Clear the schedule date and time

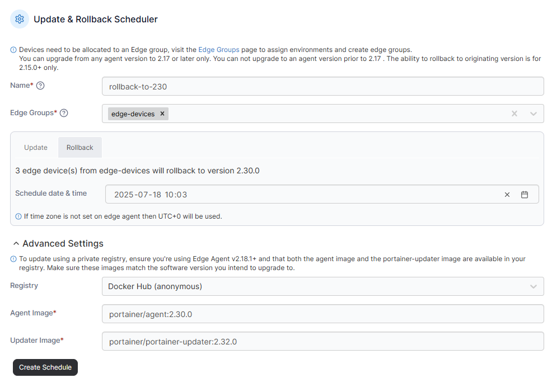point(507,195)
